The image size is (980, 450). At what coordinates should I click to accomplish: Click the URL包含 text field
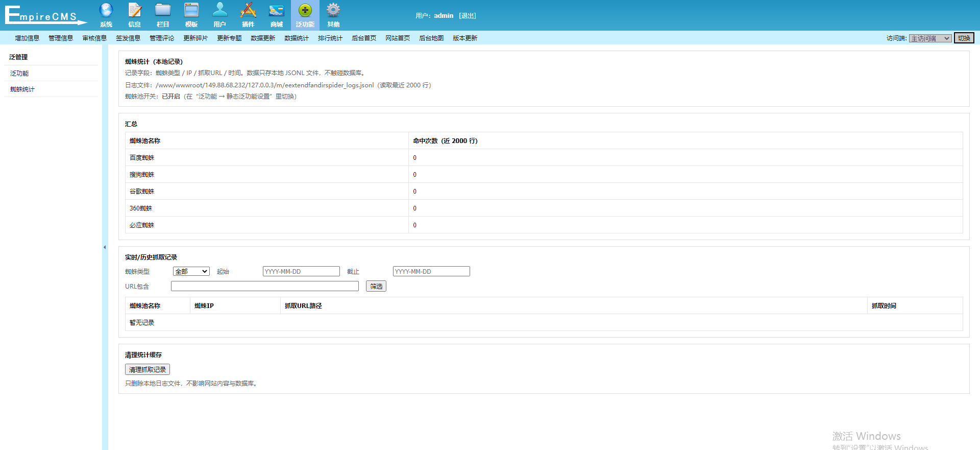(265, 286)
